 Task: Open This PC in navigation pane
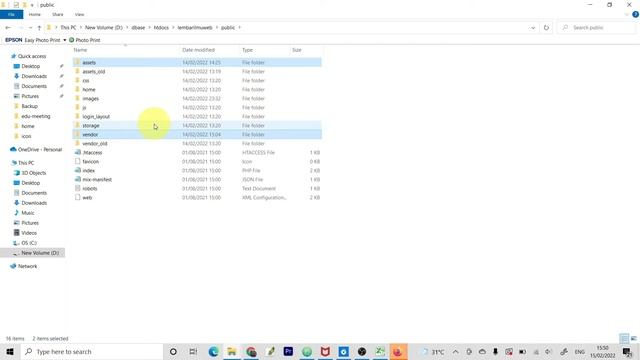[x=26, y=162]
